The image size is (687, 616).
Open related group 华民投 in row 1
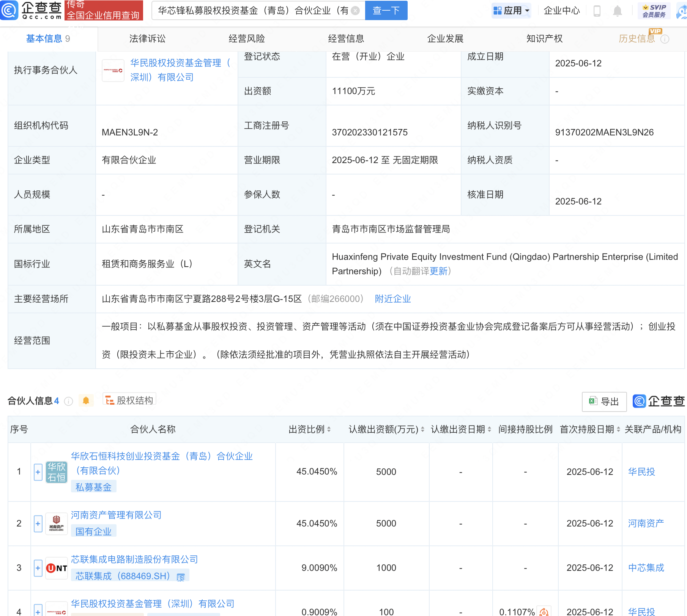point(641,472)
